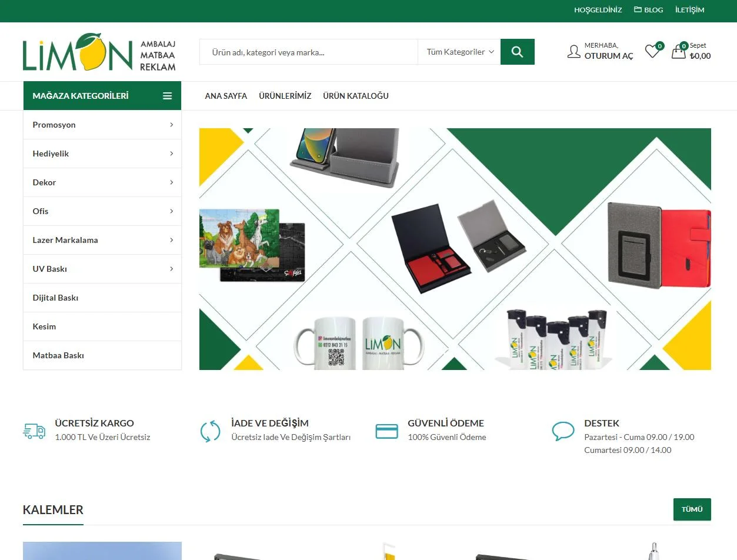Open the user account icon
This screenshot has width=737, height=560.
tap(573, 51)
